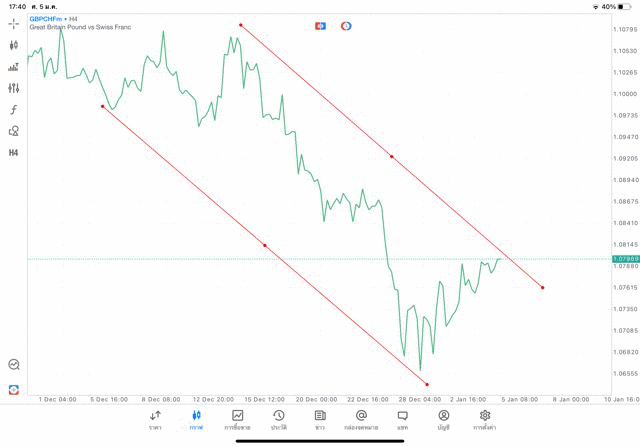
Task: Open the H4 timeframe selector
Action: click(14, 153)
